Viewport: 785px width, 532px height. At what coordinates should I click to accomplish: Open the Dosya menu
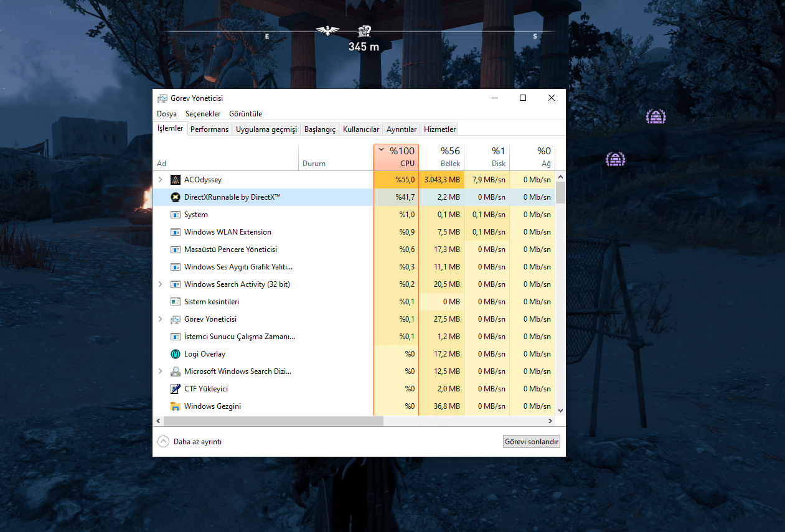click(167, 114)
